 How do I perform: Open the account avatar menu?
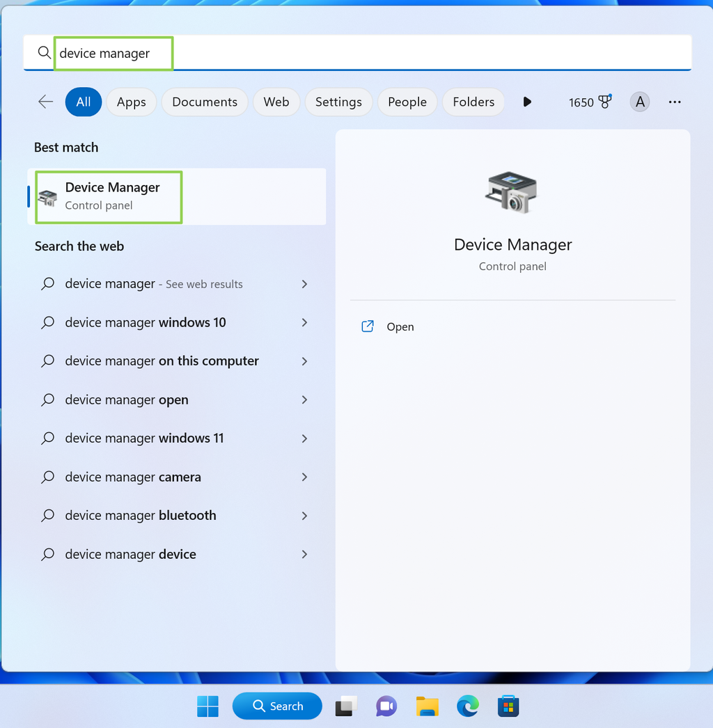[x=639, y=102]
